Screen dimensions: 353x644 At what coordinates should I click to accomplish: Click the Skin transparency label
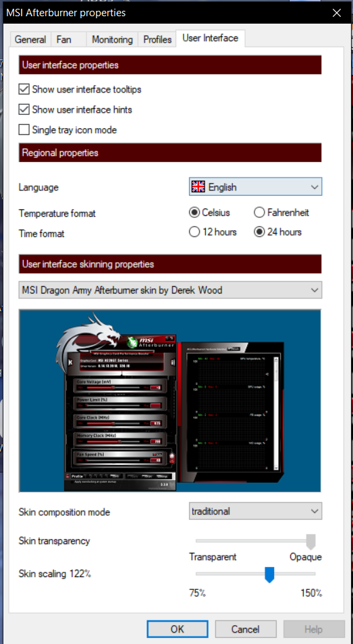click(54, 541)
